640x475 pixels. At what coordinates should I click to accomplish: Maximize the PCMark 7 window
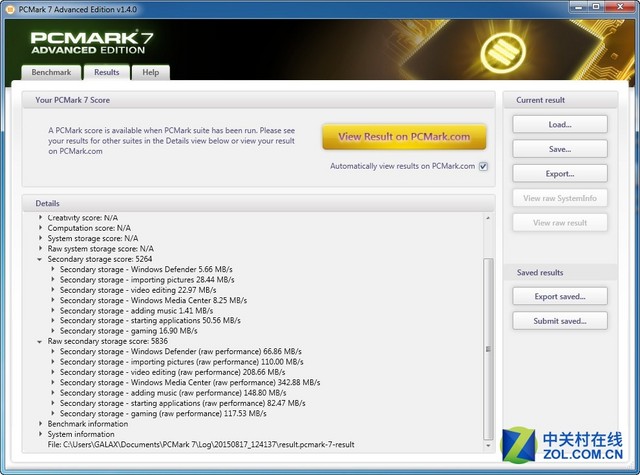click(596, 7)
